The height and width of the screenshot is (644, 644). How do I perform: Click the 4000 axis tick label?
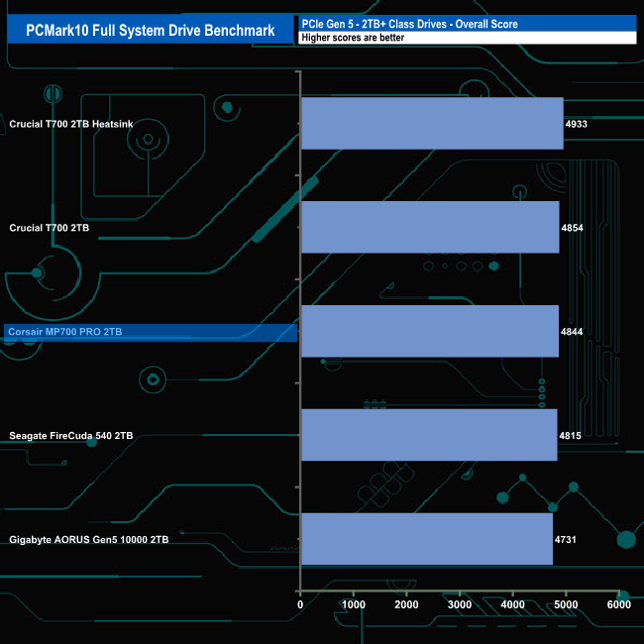click(513, 604)
